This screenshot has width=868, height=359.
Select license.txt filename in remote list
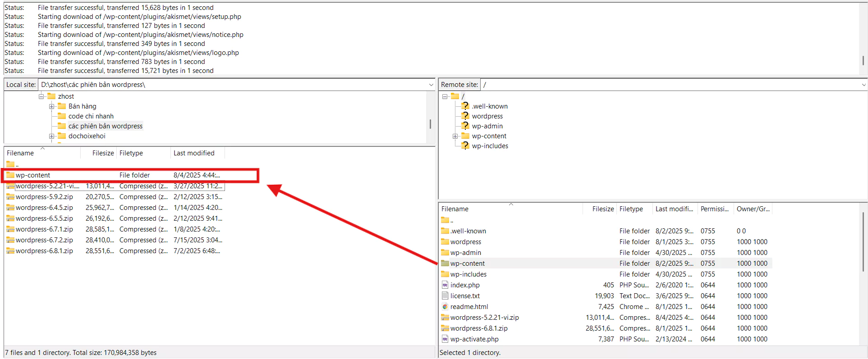coord(465,296)
